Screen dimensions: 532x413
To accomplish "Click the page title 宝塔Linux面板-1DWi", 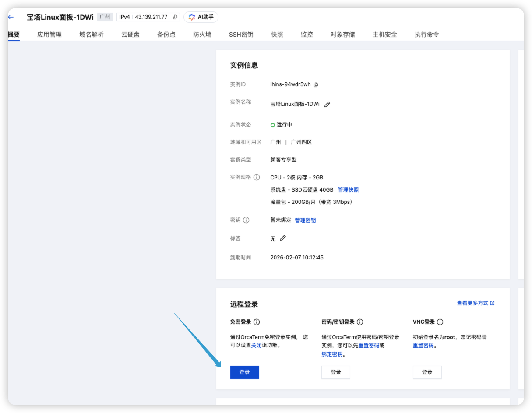I will 60,17.
